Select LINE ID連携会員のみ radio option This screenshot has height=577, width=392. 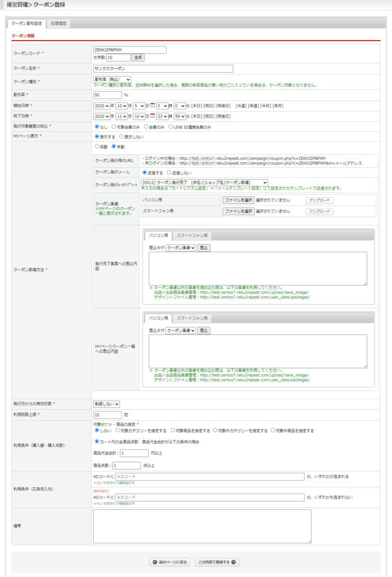point(170,127)
